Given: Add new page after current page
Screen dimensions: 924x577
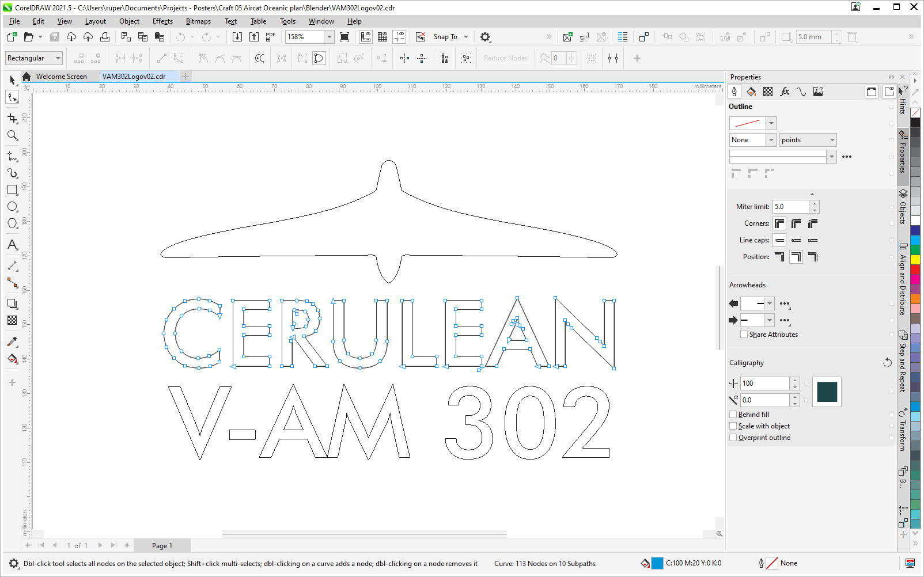Looking at the screenshot, I should tap(127, 545).
